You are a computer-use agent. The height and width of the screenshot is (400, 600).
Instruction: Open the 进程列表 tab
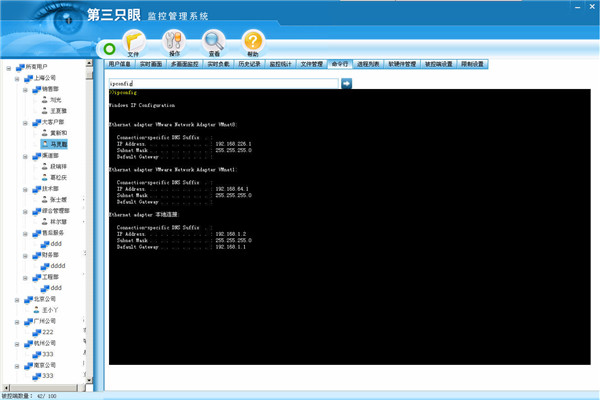click(x=369, y=64)
